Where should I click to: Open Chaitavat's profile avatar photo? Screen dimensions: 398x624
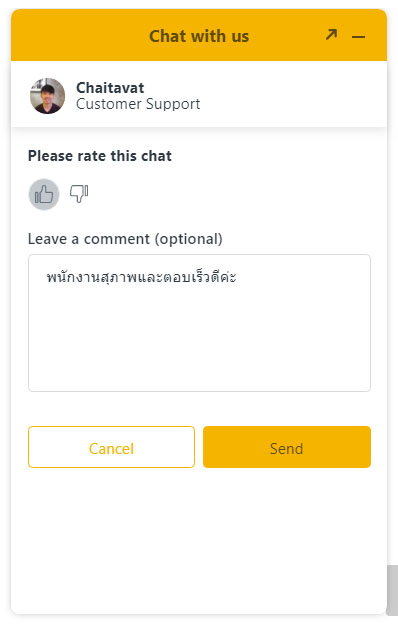[47, 96]
